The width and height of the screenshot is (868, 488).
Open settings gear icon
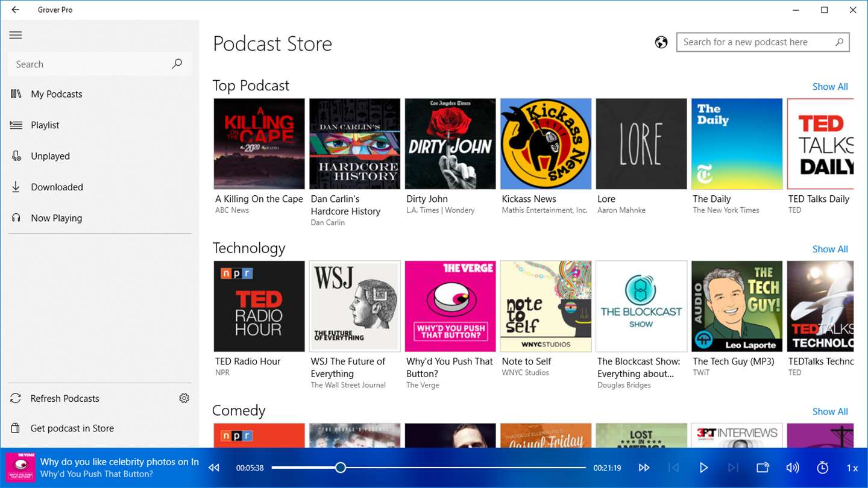tap(184, 398)
